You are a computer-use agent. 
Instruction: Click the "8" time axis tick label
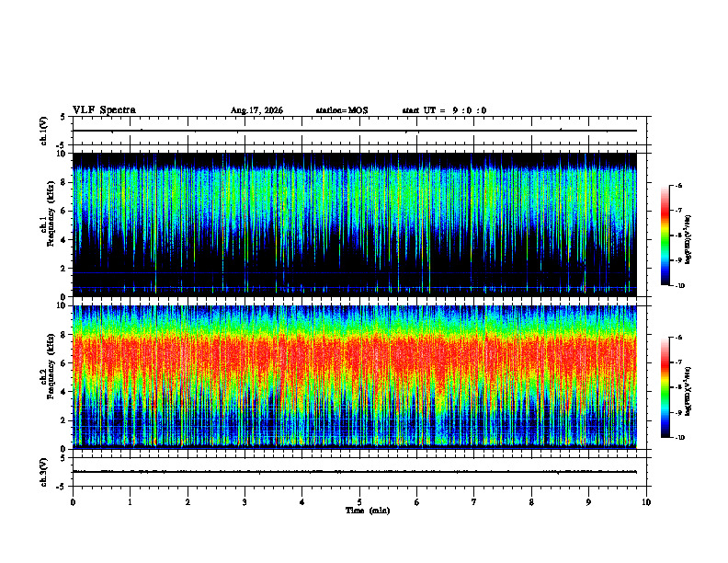[531, 502]
